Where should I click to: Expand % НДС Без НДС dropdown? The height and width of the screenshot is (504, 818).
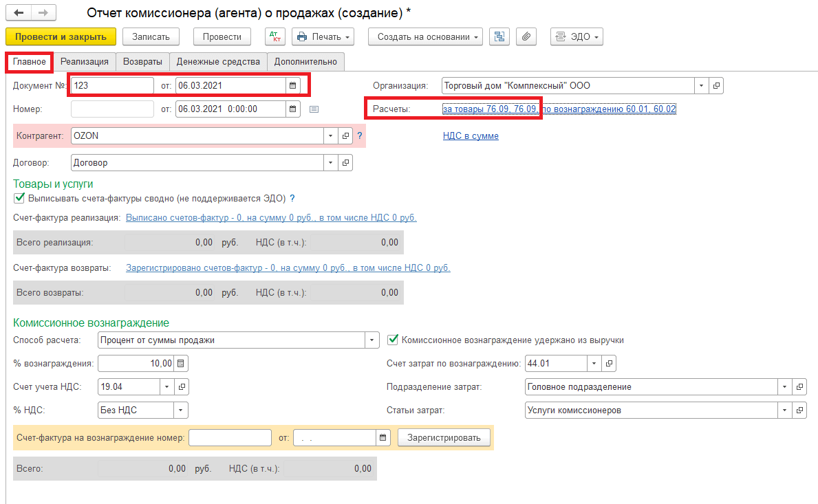click(180, 410)
